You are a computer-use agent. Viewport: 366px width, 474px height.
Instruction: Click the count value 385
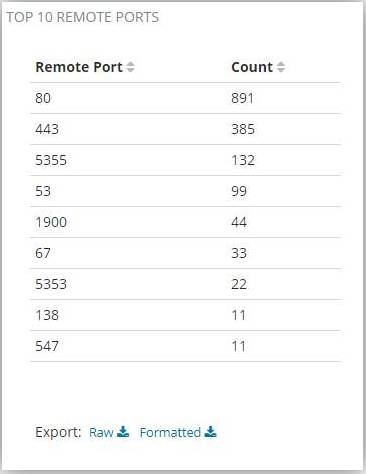tap(243, 129)
